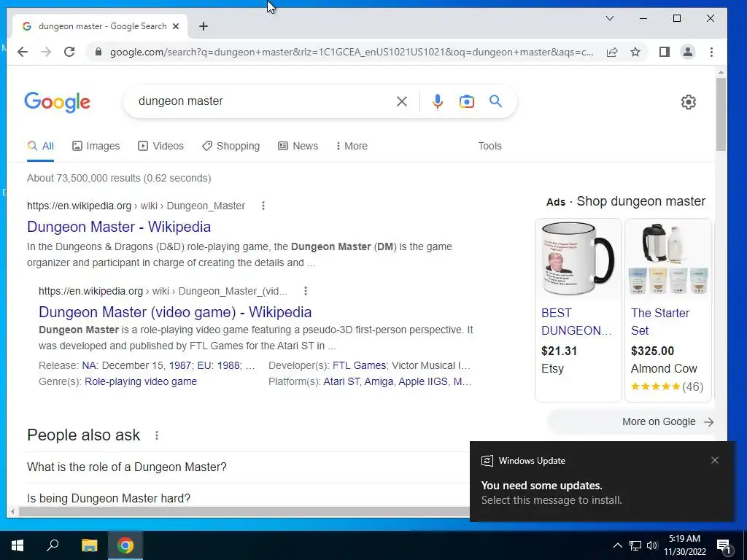Click Chrome icon in taskbar
Image resolution: width=747 pixels, height=560 pixels.
(x=125, y=545)
